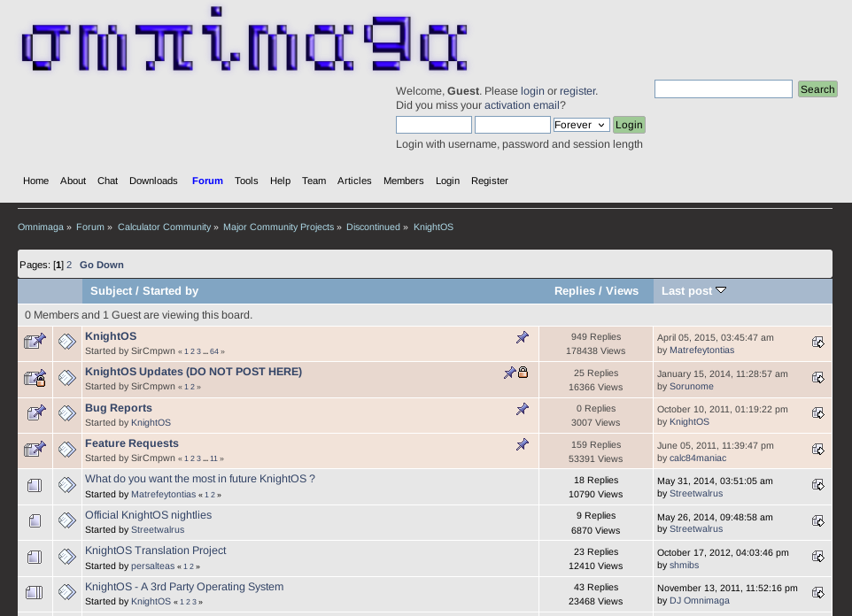Select Forum in the navigation bar

click(207, 181)
